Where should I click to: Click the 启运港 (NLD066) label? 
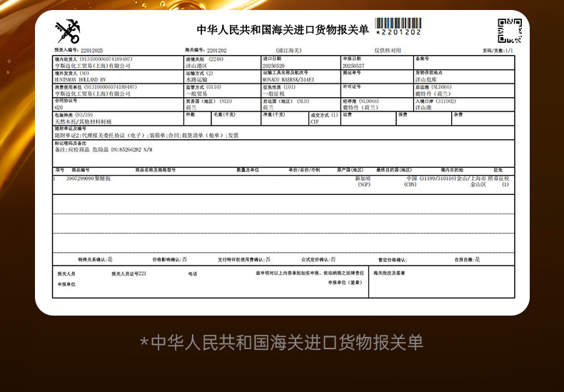tap(433, 87)
